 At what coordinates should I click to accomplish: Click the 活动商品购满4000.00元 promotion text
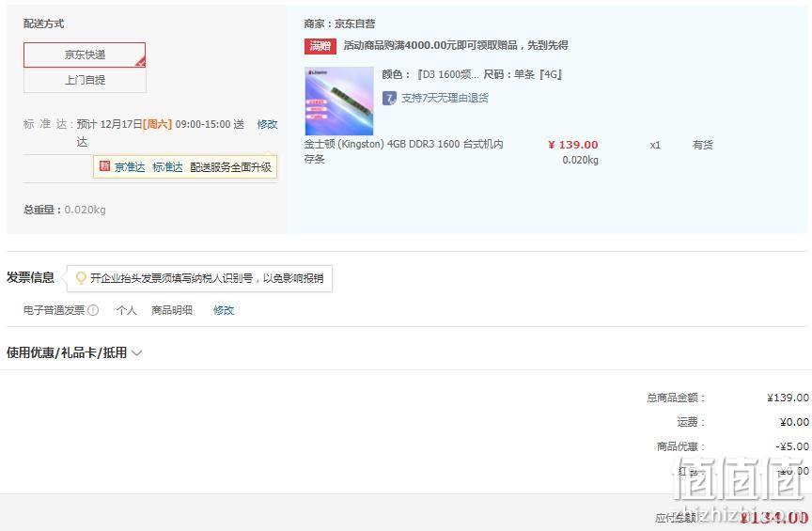(x=456, y=46)
